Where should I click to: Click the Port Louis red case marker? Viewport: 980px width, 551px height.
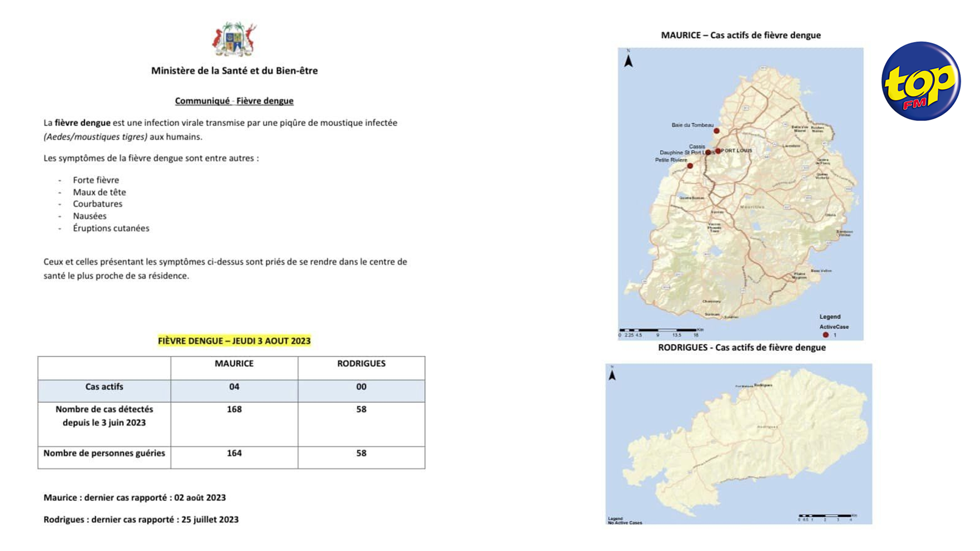(x=718, y=151)
